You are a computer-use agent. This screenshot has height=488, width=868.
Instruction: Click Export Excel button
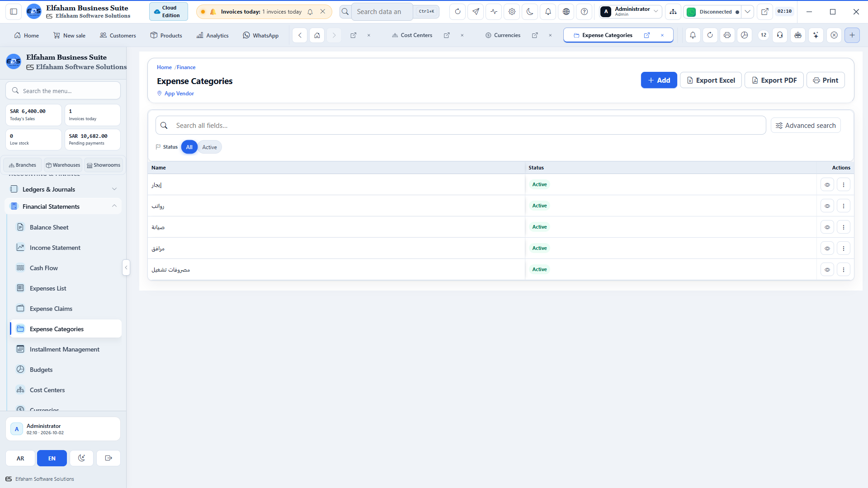click(711, 80)
